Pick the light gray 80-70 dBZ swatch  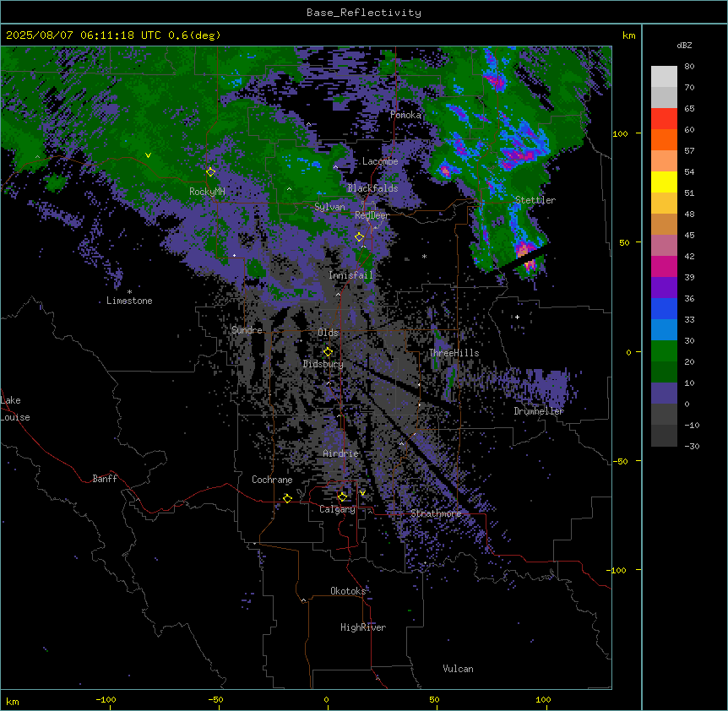tap(664, 77)
